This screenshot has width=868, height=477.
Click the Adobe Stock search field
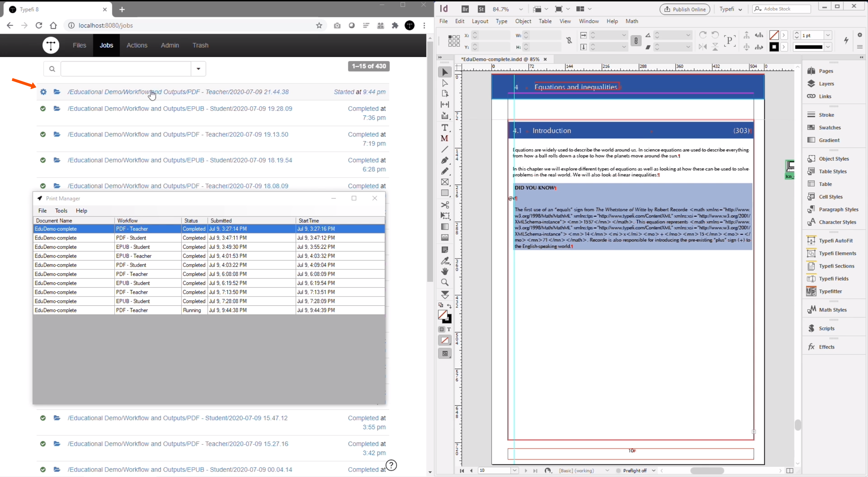click(782, 9)
